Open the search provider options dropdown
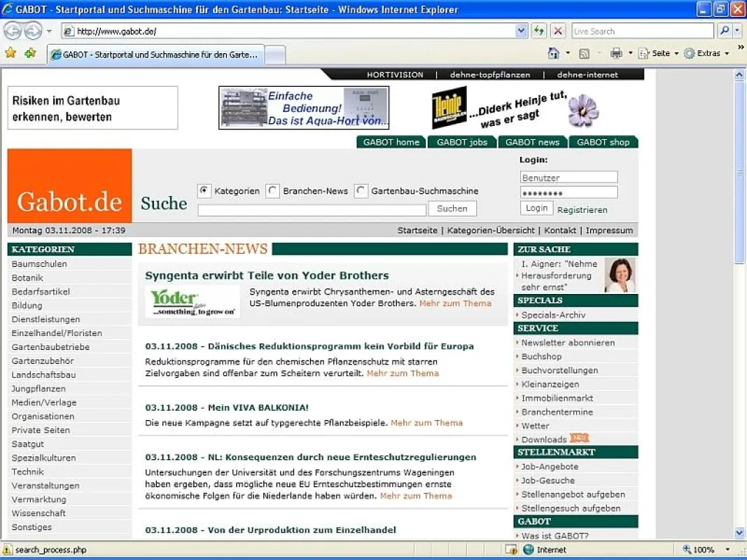The height and width of the screenshot is (560, 747). click(737, 31)
